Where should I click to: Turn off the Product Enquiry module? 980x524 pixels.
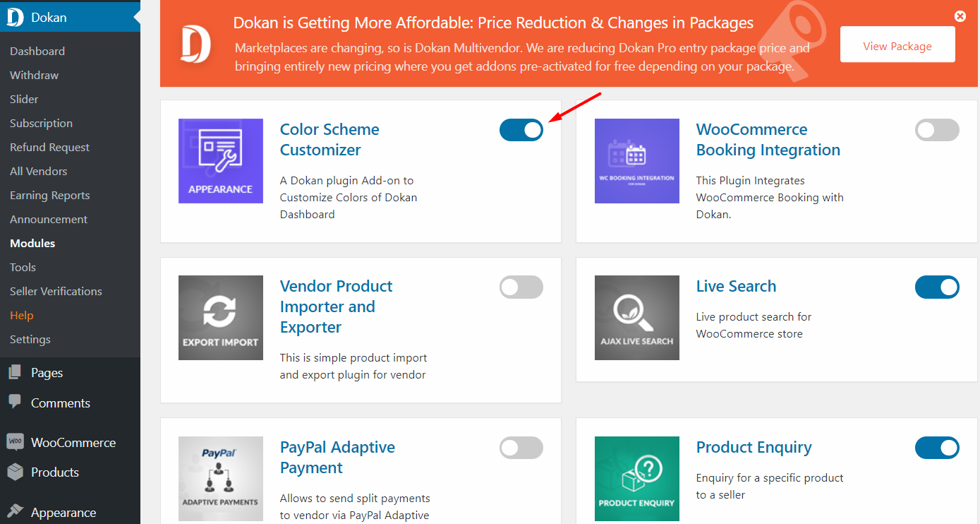(937, 448)
